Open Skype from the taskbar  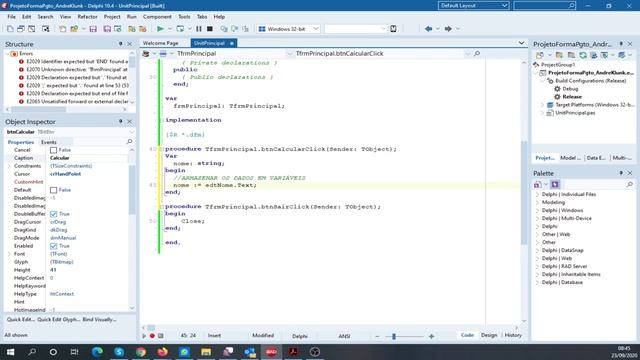coord(119,351)
